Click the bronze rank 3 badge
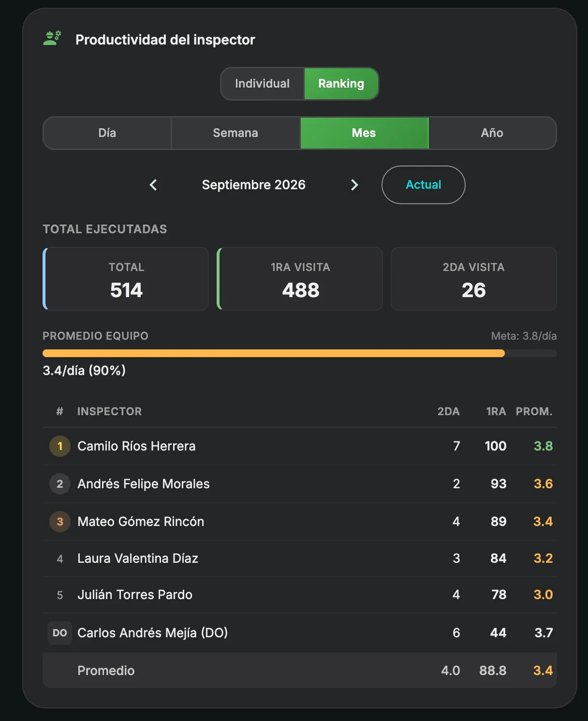Image resolution: width=588 pixels, height=721 pixels. 60,522
